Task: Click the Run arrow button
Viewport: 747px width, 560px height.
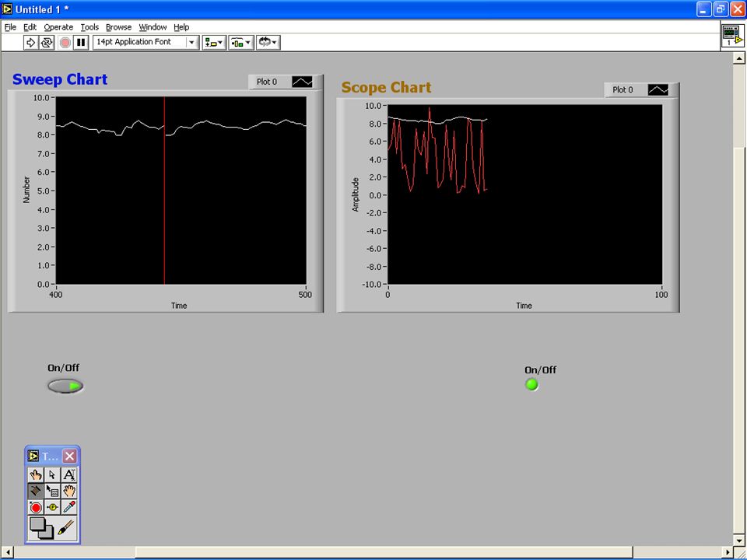Action: point(30,42)
